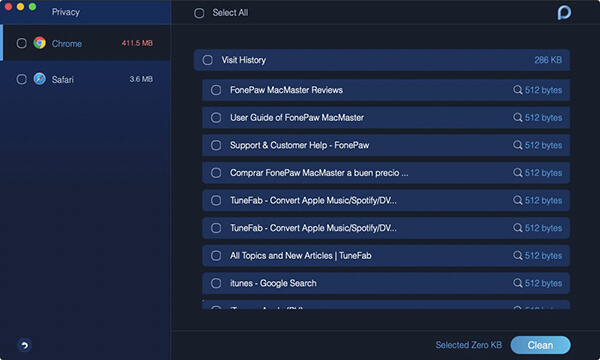This screenshot has width=600, height=360.
Task: Click magnifier icon for itunes - Google Search
Action: (517, 283)
